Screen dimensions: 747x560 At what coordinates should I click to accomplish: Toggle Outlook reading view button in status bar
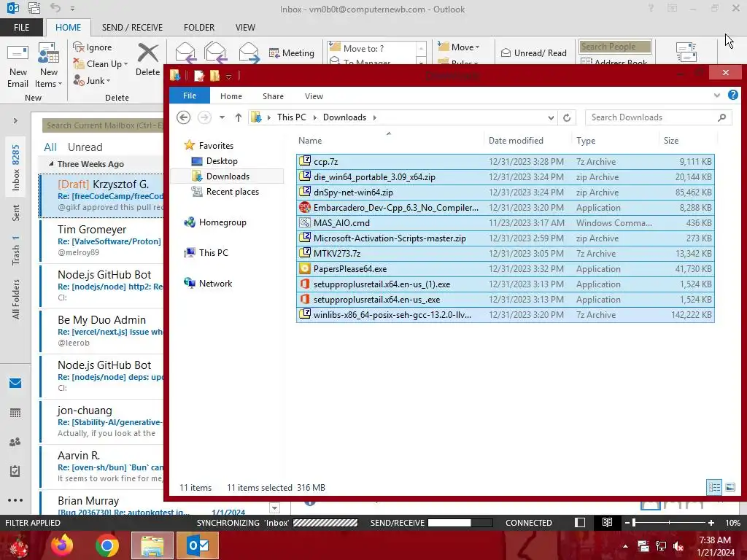(x=607, y=522)
